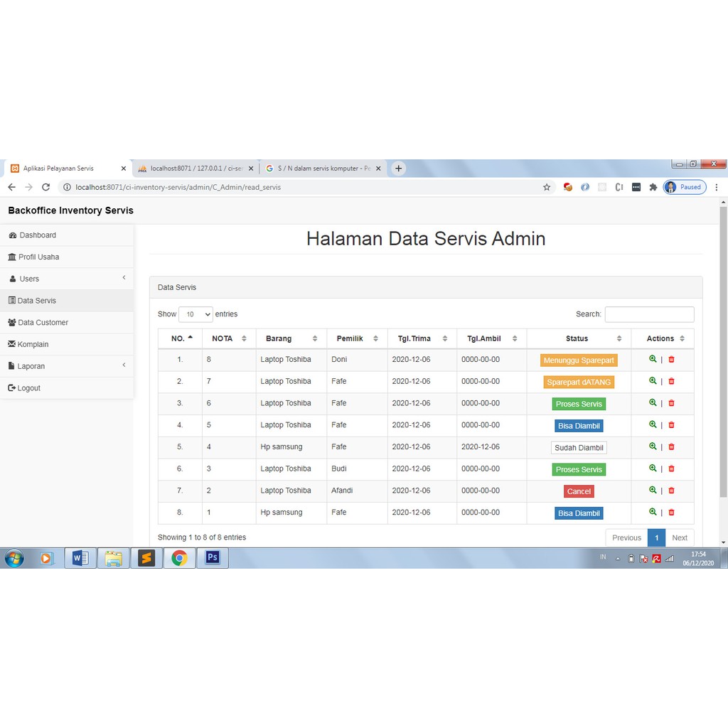The image size is (728, 728).
Task: Open the Show entries dropdown
Action: (196, 314)
